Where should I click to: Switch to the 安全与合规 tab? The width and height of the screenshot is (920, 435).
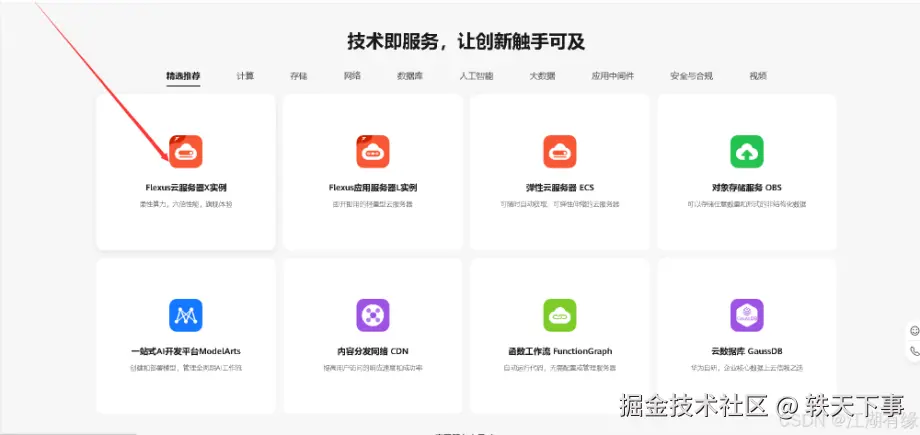coord(692,76)
